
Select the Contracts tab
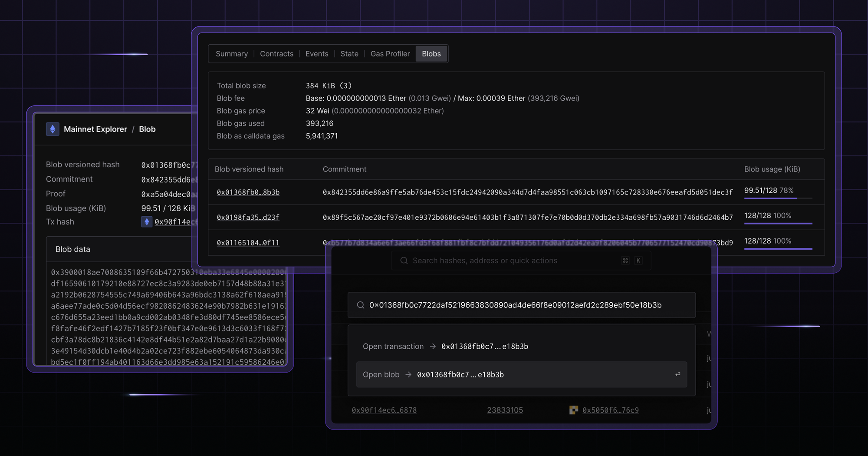[x=276, y=53]
